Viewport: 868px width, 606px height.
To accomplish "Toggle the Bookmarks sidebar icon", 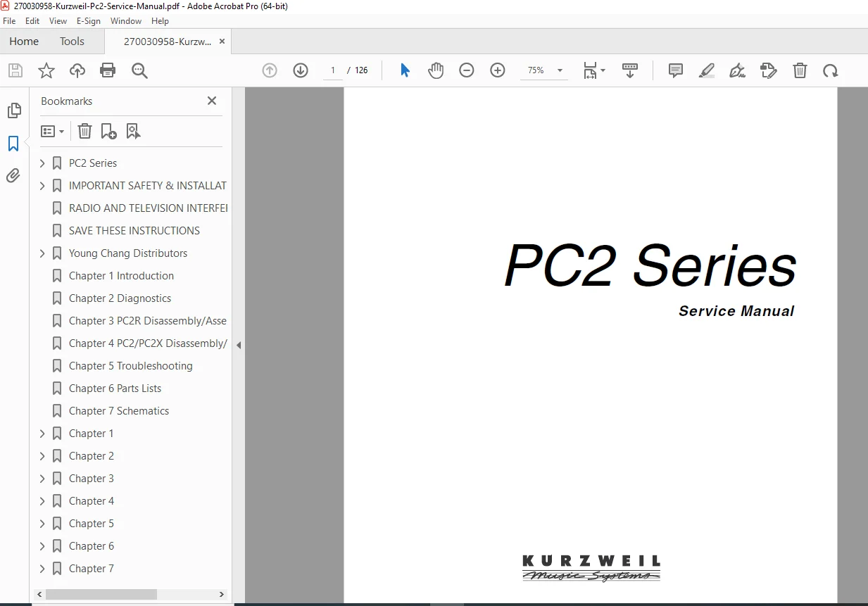I will pos(13,144).
